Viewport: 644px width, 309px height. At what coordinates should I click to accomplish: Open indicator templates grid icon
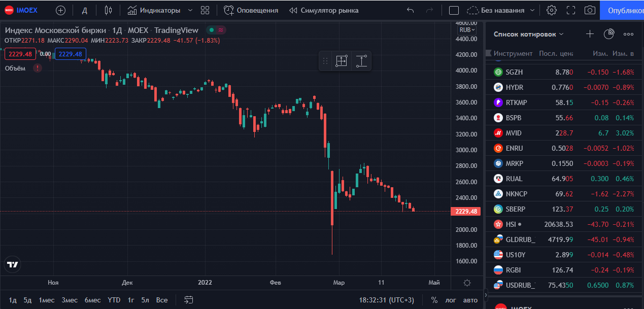204,10
